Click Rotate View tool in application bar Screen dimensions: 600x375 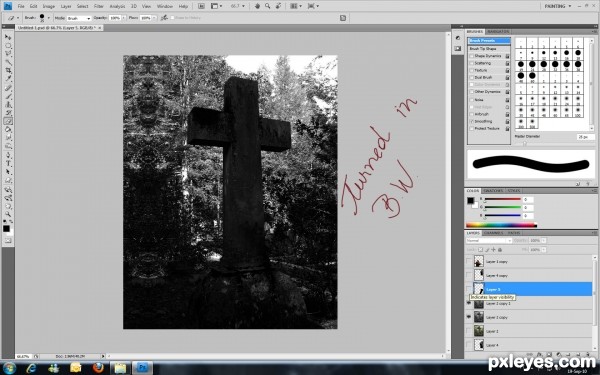(279, 6)
